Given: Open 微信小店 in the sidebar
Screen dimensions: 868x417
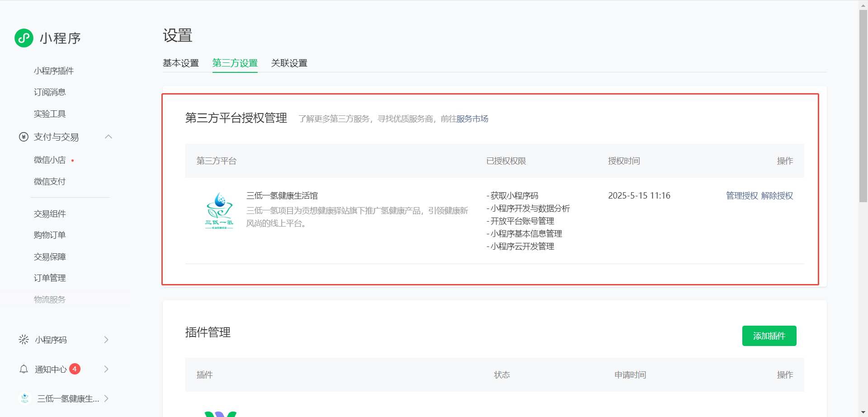Looking at the screenshot, I should [x=50, y=160].
